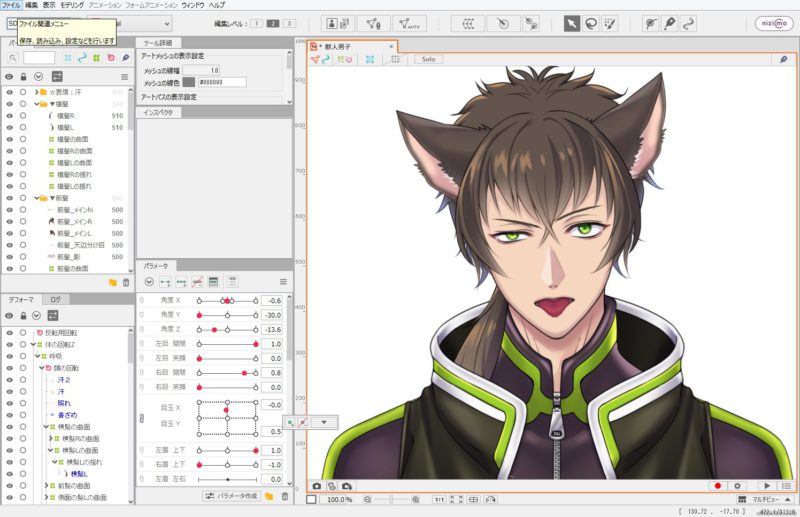The height and width of the screenshot is (517, 800).
Task: Create a warp deformer
Action: [x=468, y=23]
